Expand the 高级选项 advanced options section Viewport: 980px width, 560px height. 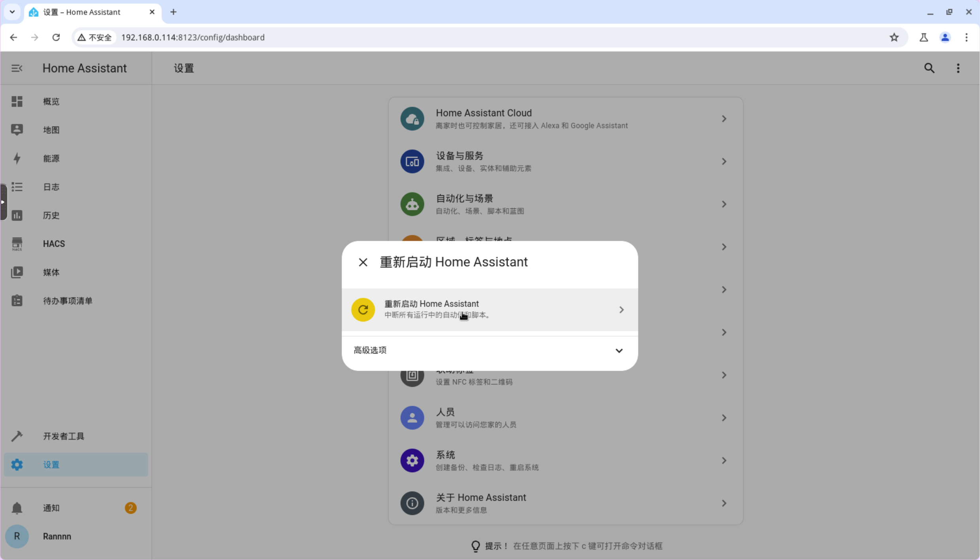(x=489, y=350)
